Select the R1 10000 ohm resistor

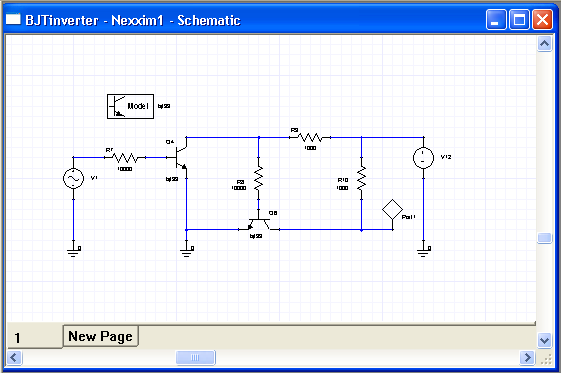[x=125, y=157]
